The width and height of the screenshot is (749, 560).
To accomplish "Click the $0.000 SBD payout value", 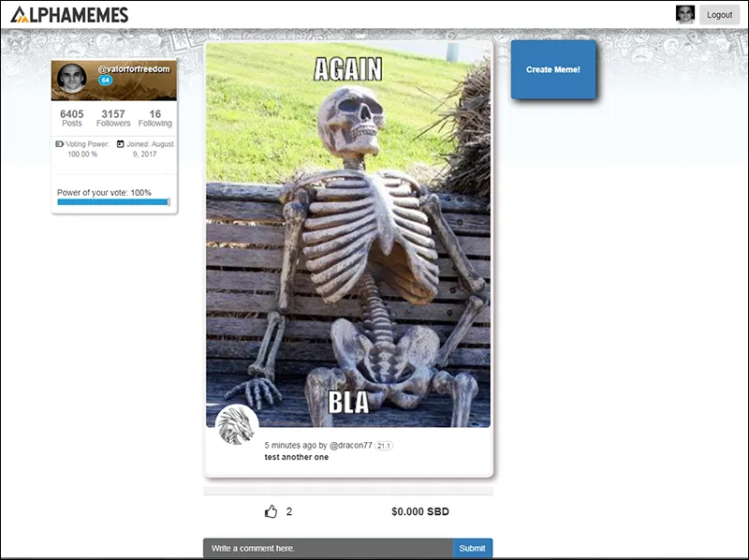I will [x=420, y=511].
